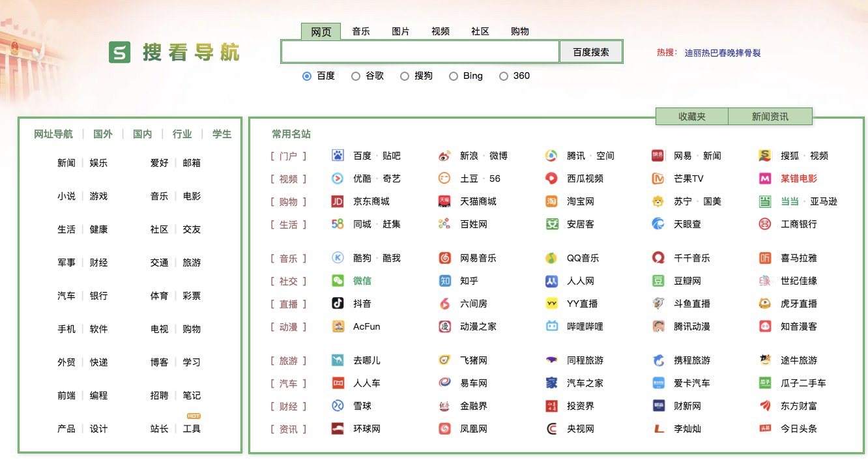Click the Suning lion icon
Screen dimensions: 868x460
point(658,201)
